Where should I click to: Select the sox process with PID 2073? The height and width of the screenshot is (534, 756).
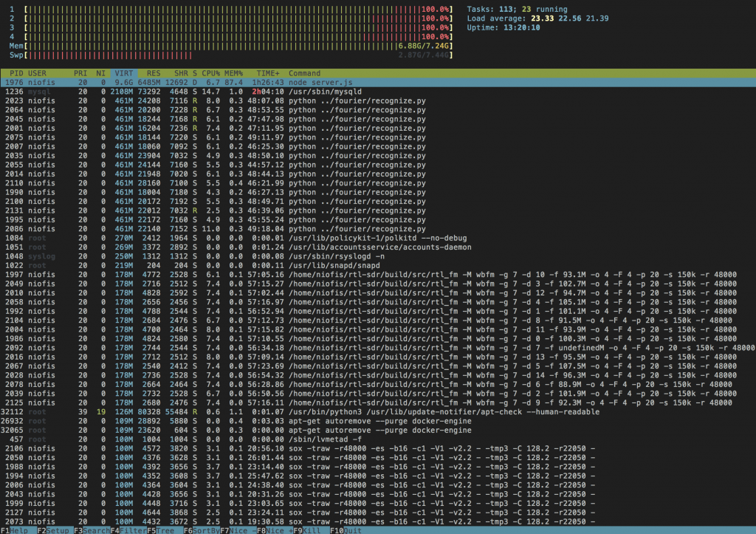(x=378, y=522)
